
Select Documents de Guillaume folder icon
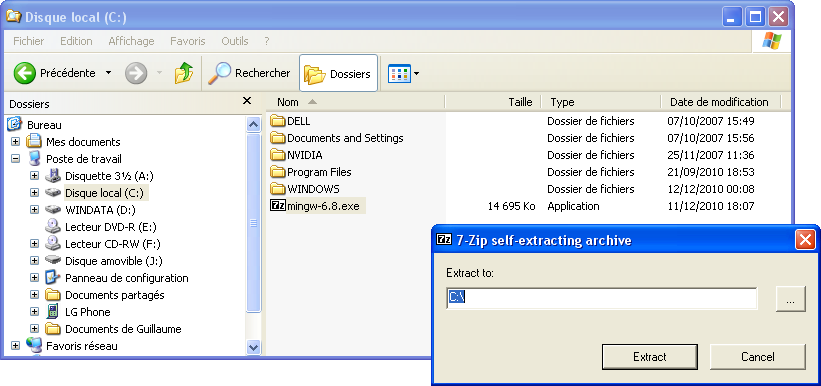[53, 328]
